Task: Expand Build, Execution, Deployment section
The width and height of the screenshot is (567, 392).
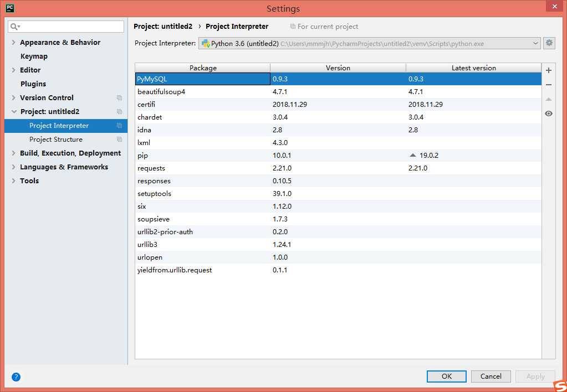Action: pos(13,153)
